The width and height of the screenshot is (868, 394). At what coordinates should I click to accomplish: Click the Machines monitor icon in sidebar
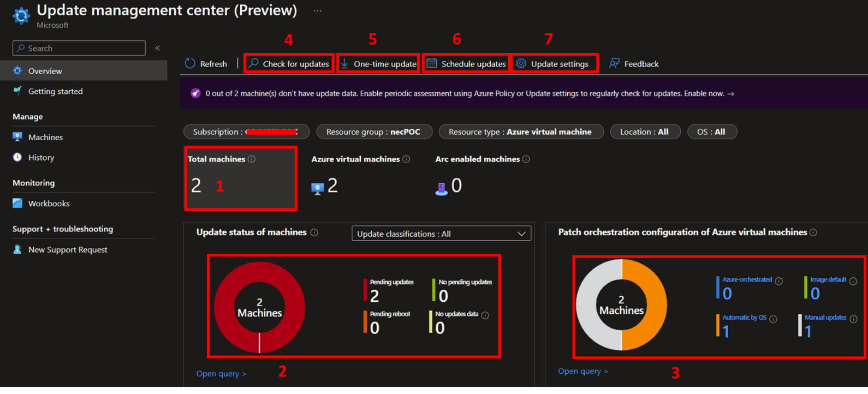17,136
